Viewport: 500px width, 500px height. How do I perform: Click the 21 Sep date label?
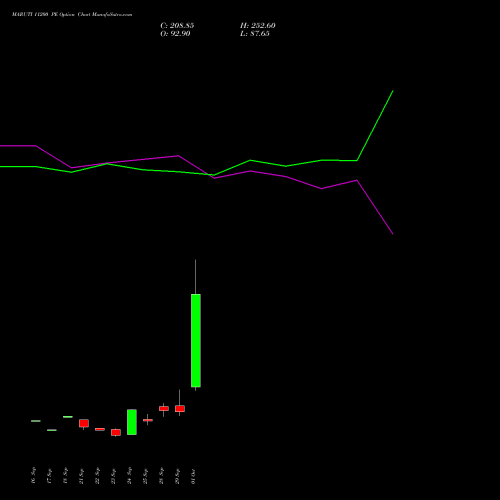[x=81, y=475]
